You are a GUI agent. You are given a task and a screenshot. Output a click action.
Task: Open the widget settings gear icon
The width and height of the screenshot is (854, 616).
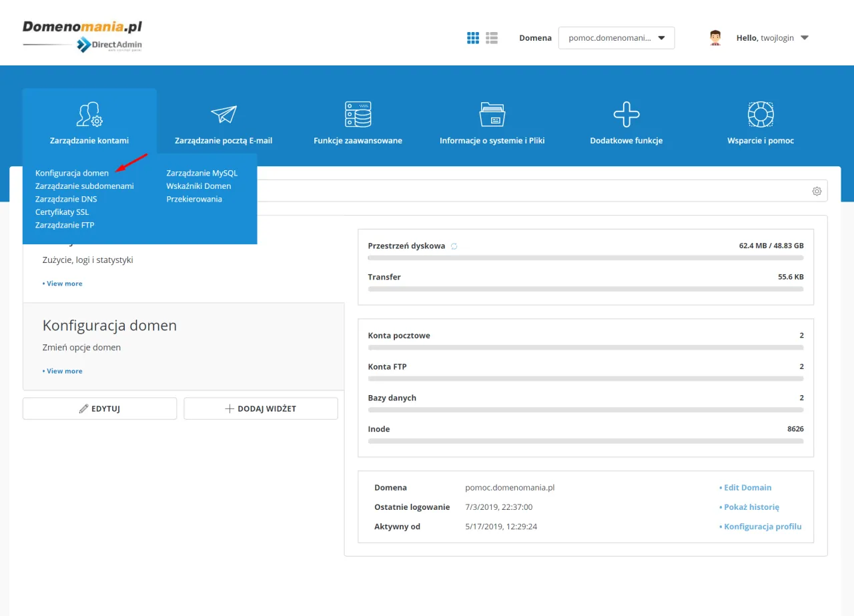tap(817, 191)
